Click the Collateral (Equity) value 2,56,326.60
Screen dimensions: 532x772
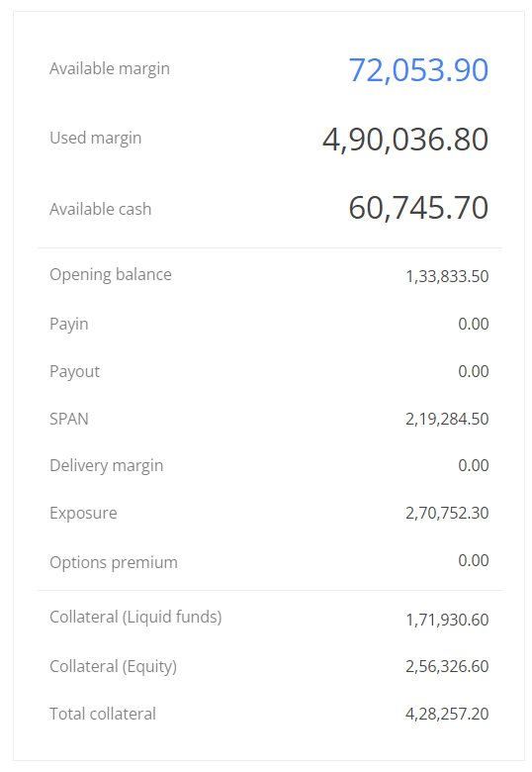[x=447, y=667]
